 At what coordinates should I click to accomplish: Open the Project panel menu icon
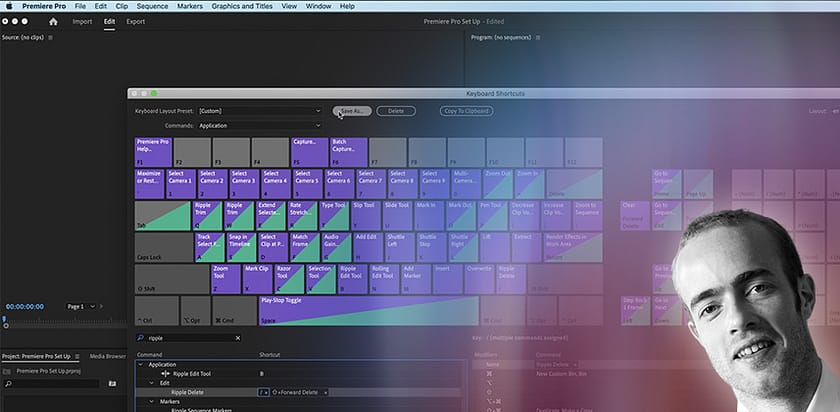[77, 356]
